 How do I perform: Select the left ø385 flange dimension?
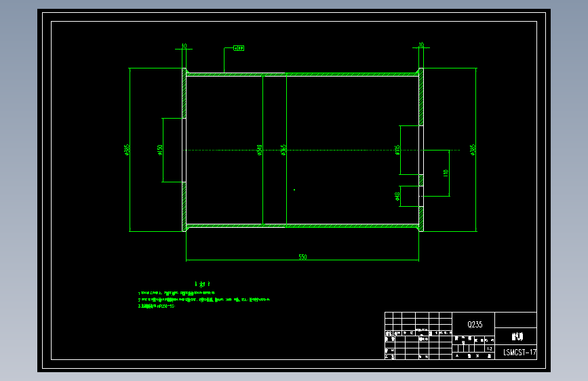click(127, 150)
